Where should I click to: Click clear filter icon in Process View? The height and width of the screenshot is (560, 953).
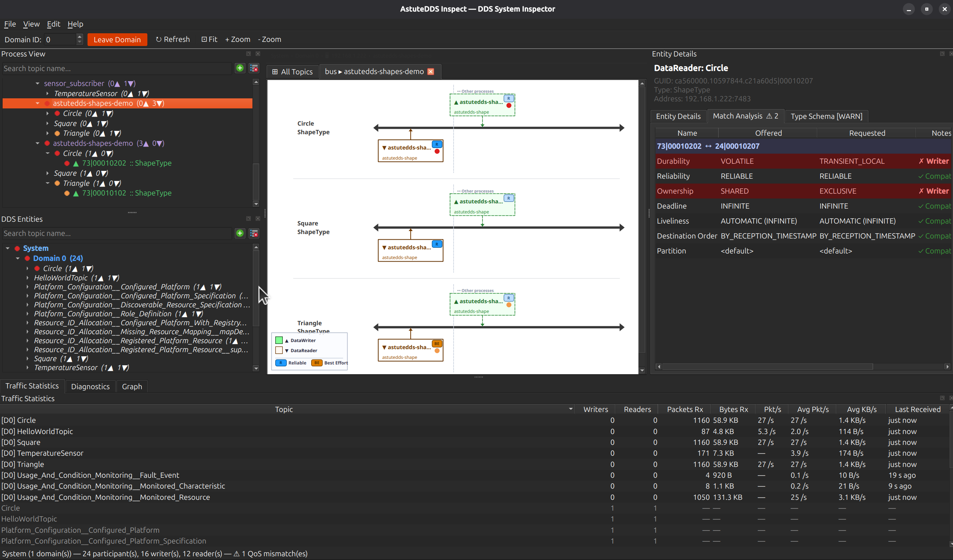click(x=254, y=68)
